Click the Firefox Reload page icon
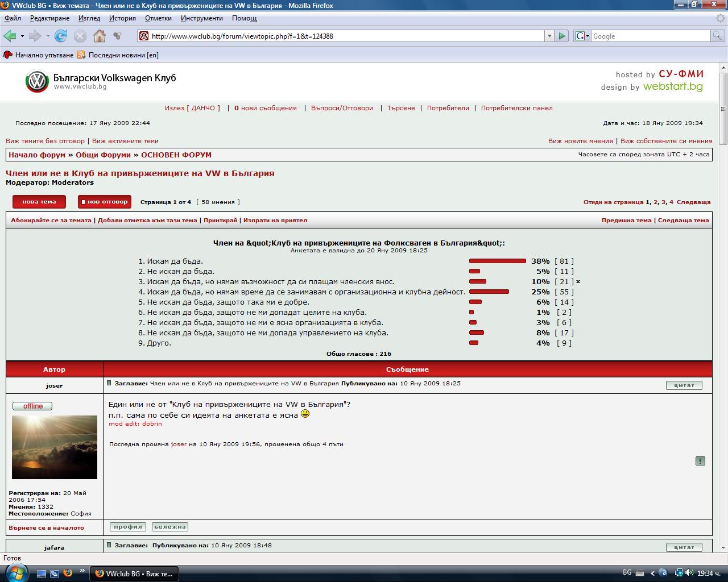 tap(61, 36)
